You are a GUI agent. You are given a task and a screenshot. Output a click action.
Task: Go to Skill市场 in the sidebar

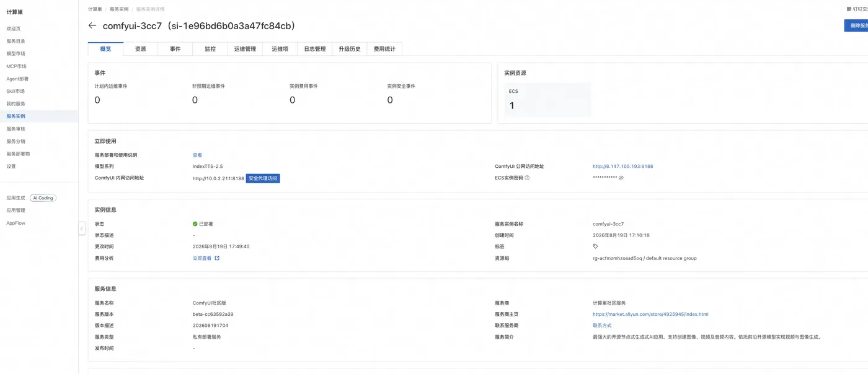(15, 91)
